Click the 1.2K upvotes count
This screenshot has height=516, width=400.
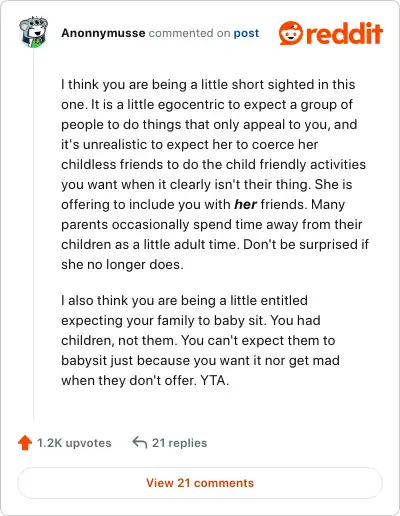[74, 443]
